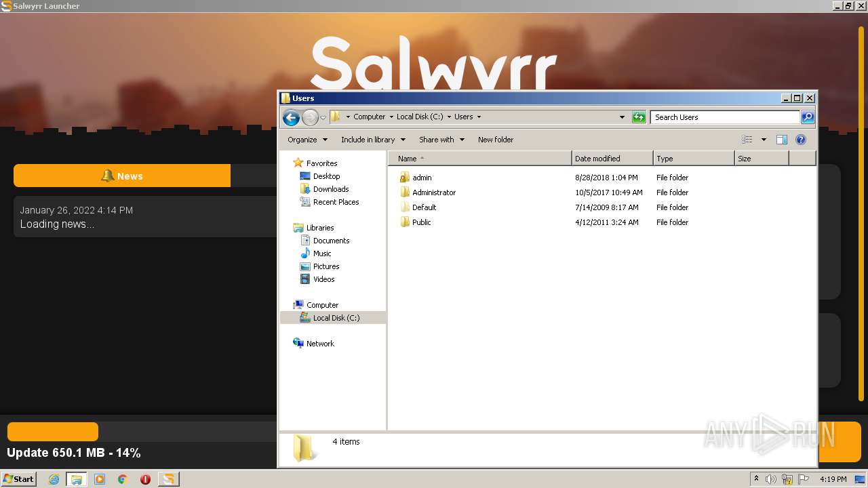
Task: Open Downloads in Favorites
Action: point(331,189)
